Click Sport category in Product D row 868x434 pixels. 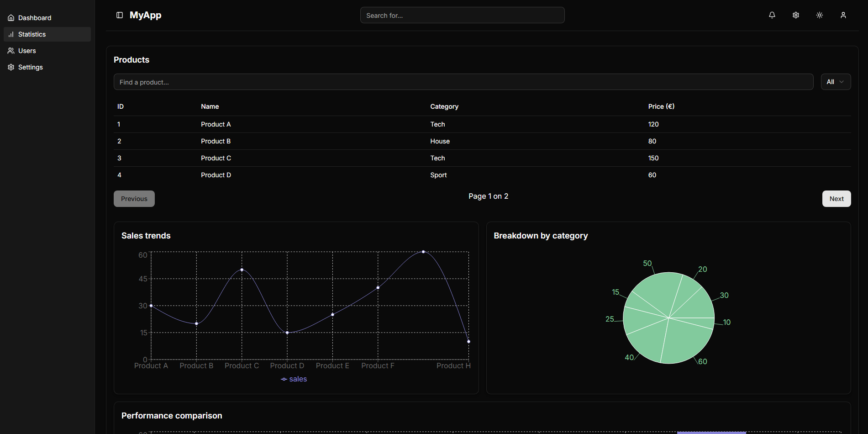pyautogui.click(x=438, y=175)
